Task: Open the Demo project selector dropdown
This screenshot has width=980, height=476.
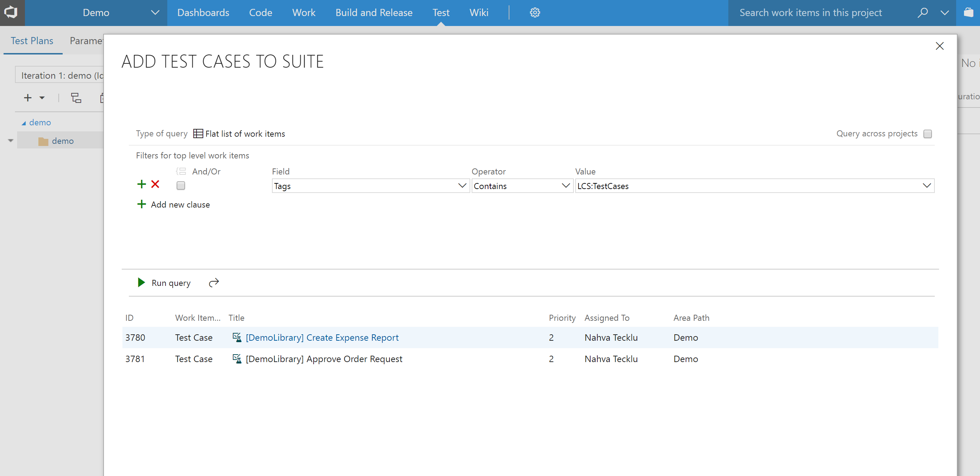Action: [121, 12]
